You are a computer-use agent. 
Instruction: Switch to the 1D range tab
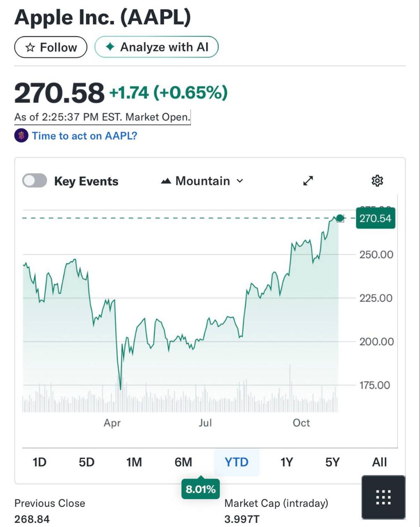pos(39,462)
